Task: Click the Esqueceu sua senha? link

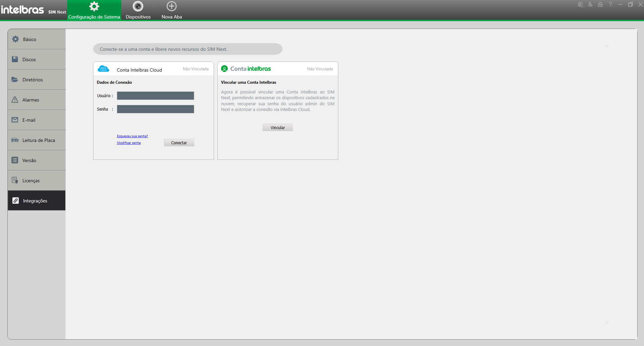Action: tap(132, 136)
